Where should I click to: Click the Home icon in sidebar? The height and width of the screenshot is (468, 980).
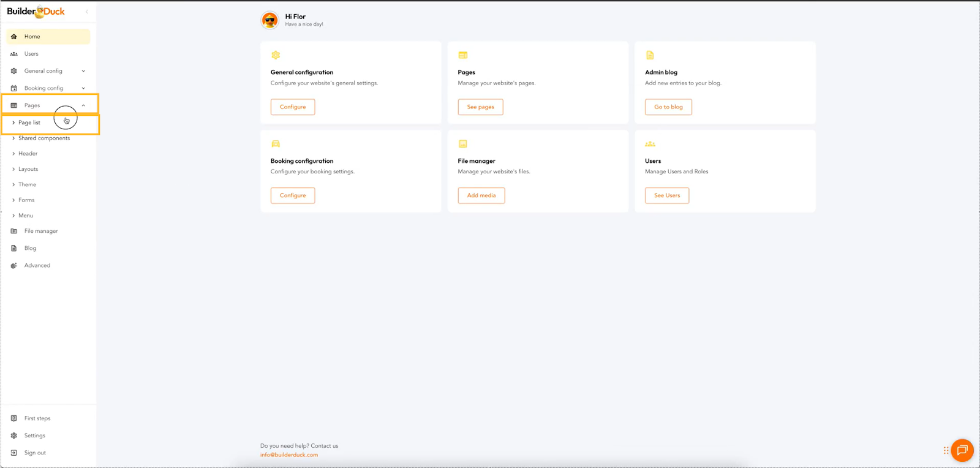point(14,37)
